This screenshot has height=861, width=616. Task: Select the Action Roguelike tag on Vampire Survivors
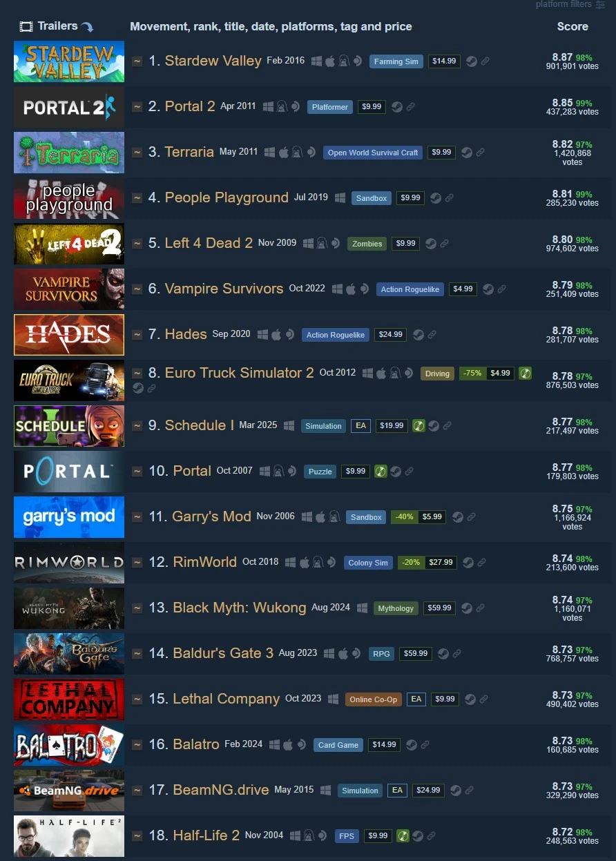(410, 289)
